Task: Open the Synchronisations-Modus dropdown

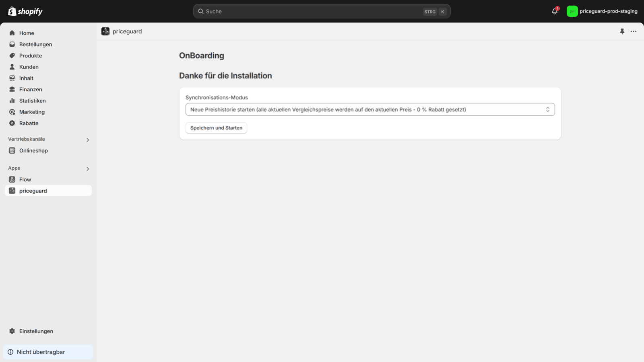Action: [369, 109]
